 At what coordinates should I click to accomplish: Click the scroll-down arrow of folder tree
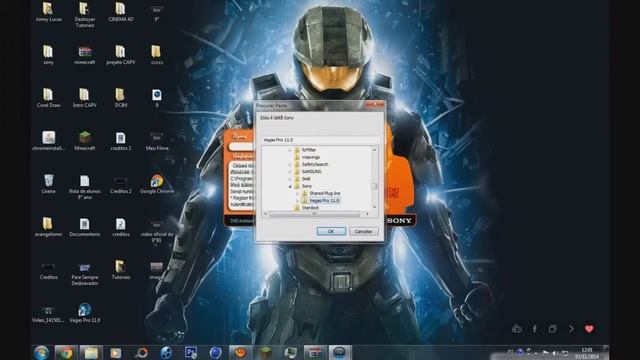(374, 208)
